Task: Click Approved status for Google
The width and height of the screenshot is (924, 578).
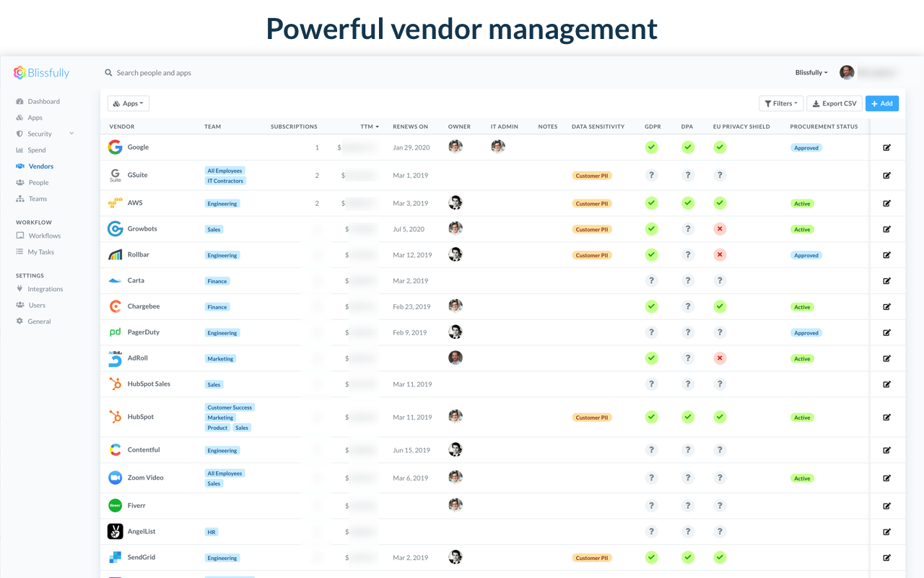Action: [x=806, y=147]
